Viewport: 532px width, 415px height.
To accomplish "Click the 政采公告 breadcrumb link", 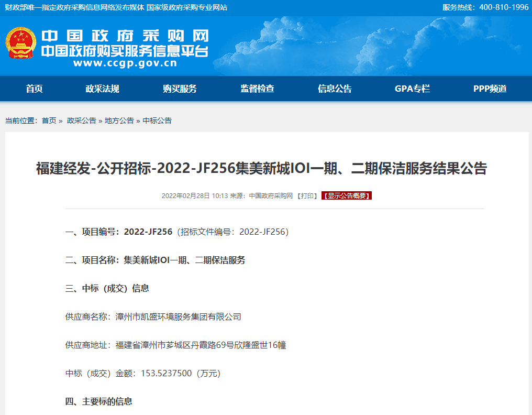I will 82,121.
